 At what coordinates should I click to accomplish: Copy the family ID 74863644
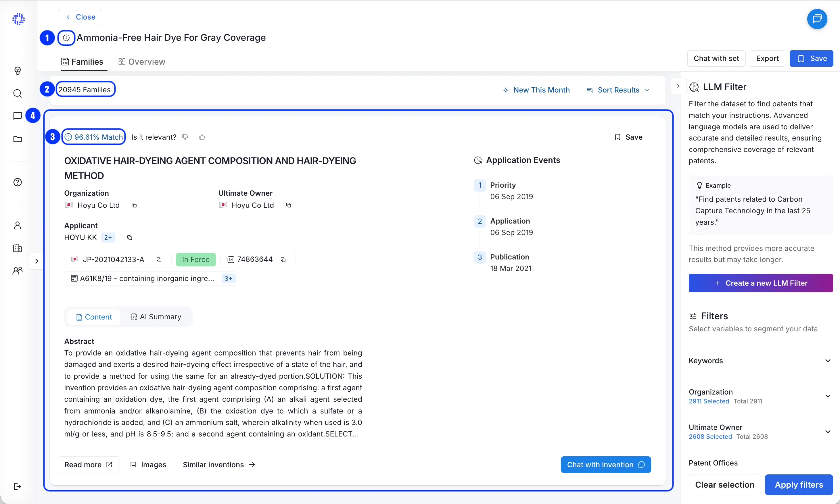click(x=283, y=259)
